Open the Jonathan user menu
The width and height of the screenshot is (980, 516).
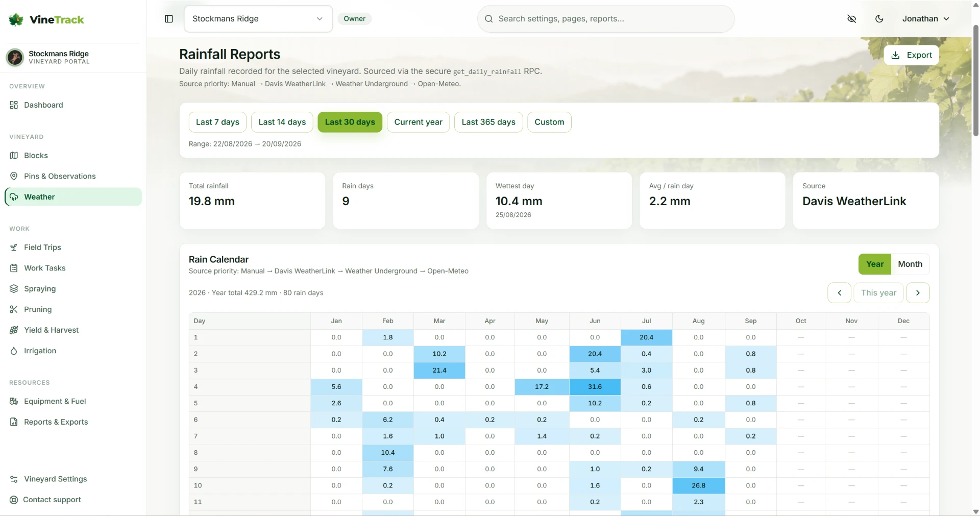(925, 19)
